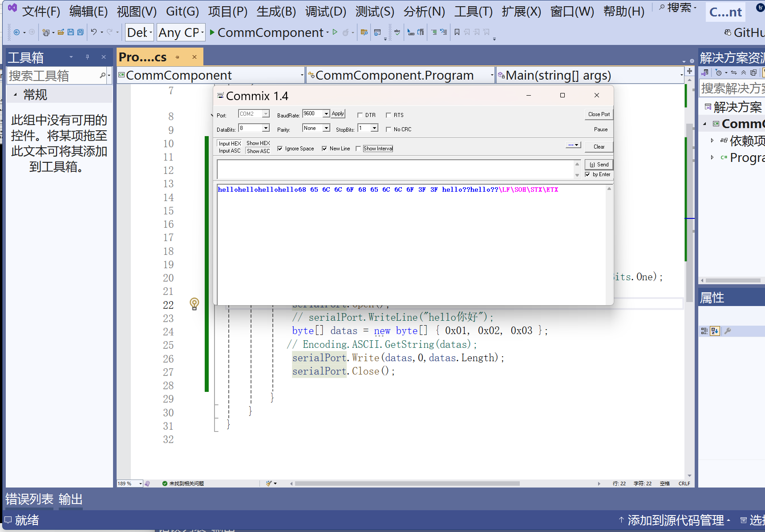Click the save all icon
Image resolution: width=765 pixels, height=532 pixels.
click(x=80, y=32)
